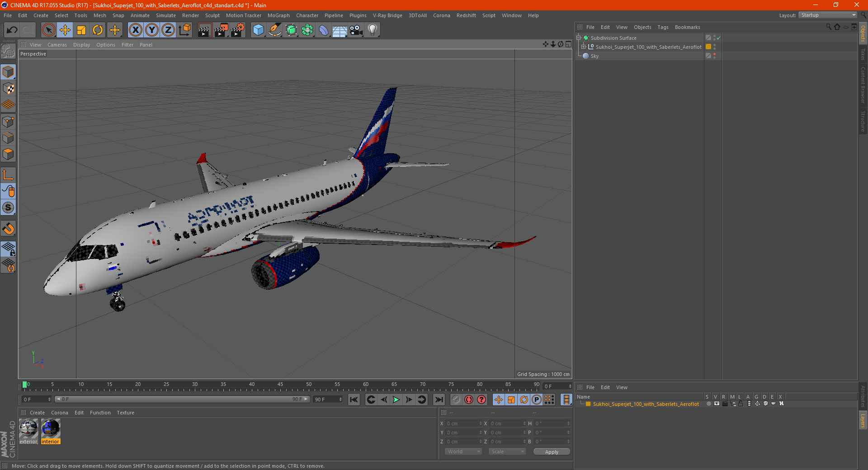Click the X position field
This screenshot has width=868, height=470.
(x=463, y=423)
